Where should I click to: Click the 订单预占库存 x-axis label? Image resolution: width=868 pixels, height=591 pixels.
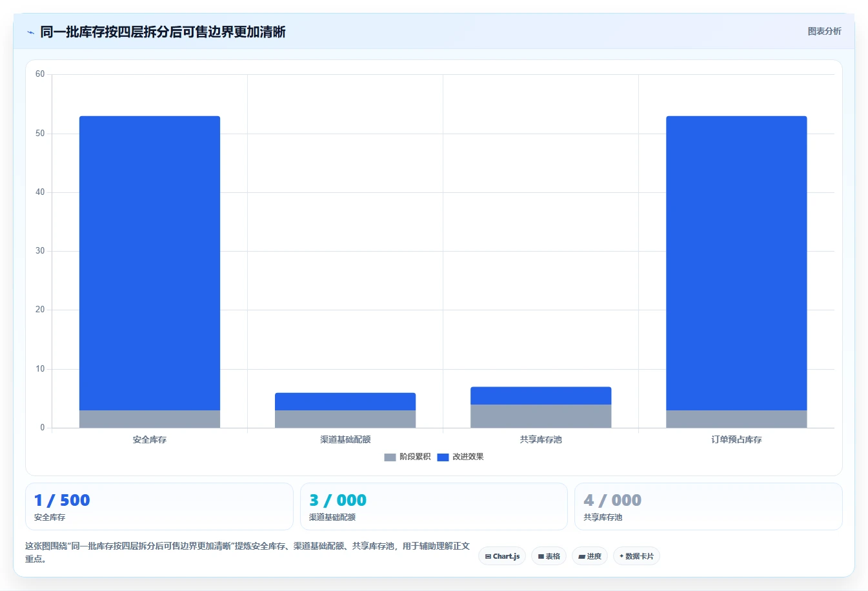736,439
